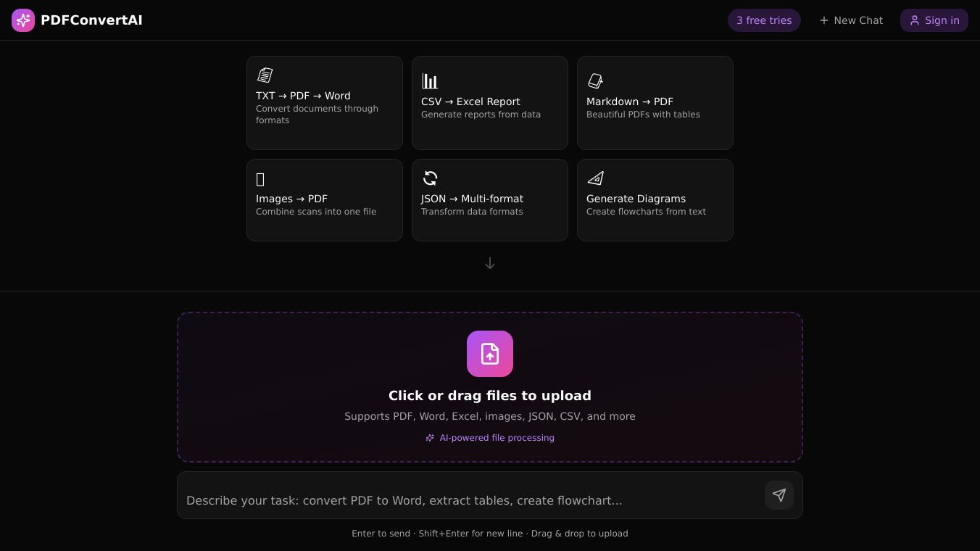Expand more options with the down arrow
Viewport: 980px width, 551px height.
pos(490,263)
